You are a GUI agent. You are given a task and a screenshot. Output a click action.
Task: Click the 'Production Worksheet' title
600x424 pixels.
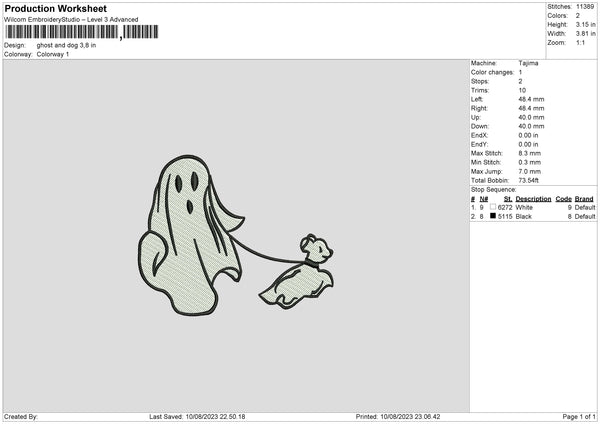(x=55, y=8)
